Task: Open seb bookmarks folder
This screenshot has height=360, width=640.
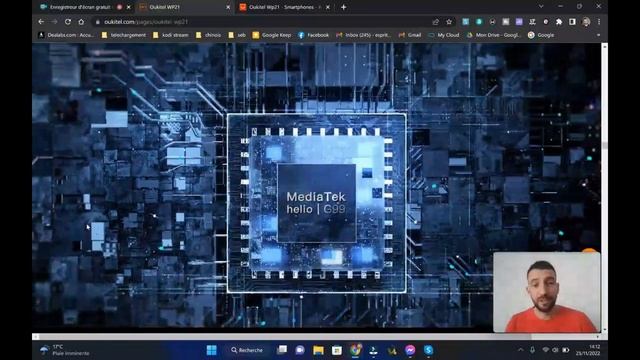Action: click(237, 35)
